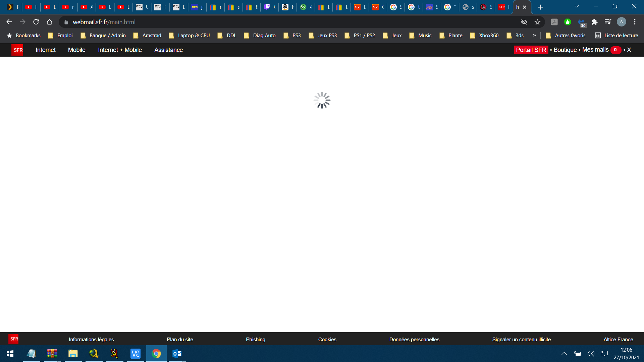Open the media control icon in the toolbar

608,22
